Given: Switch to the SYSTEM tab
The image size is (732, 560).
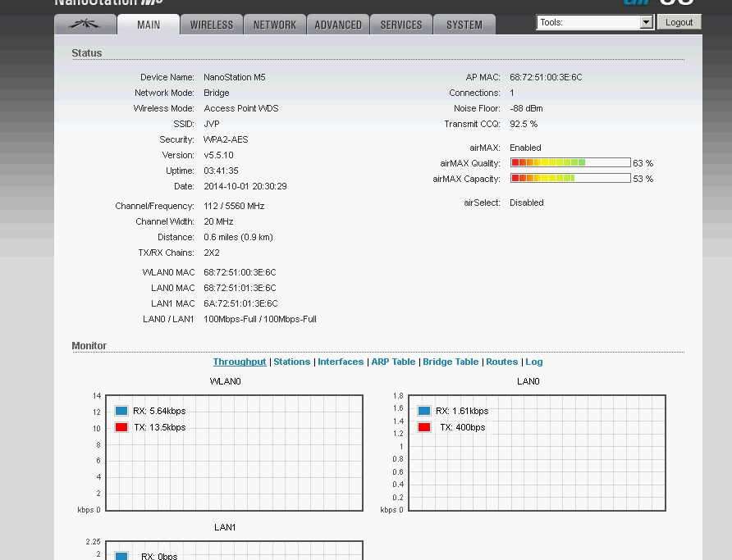Looking at the screenshot, I should click(464, 25).
